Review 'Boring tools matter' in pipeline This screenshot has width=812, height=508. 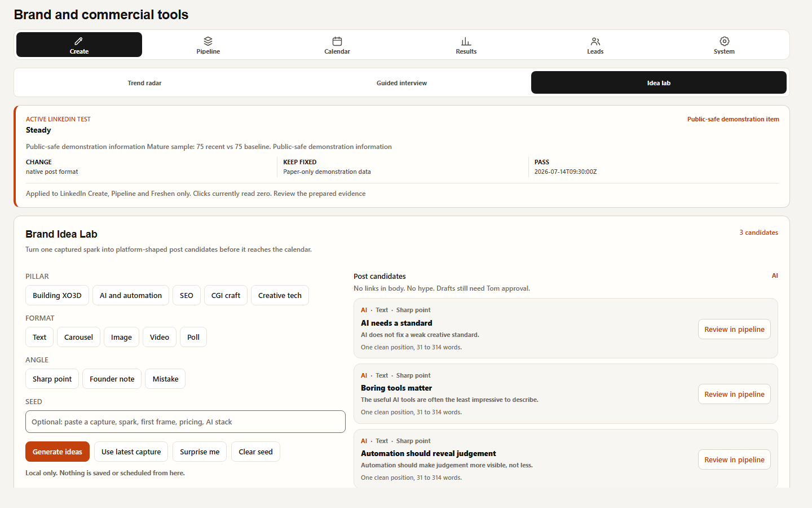tap(734, 394)
